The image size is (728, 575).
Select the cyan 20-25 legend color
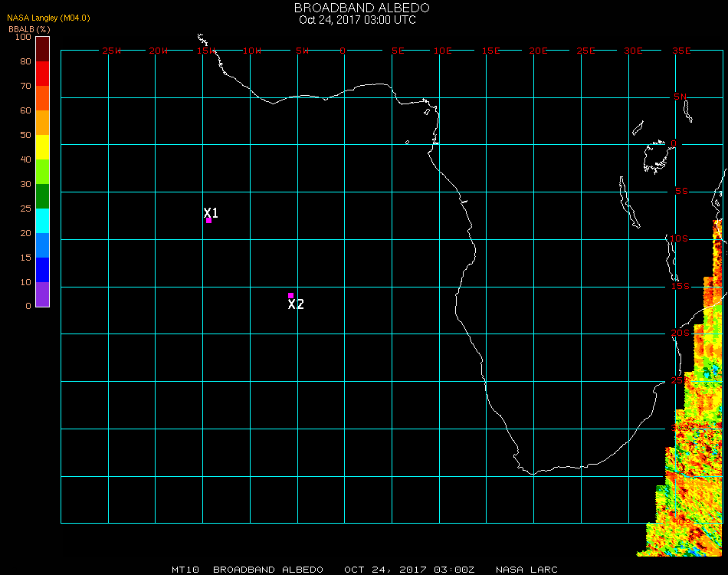[43, 221]
